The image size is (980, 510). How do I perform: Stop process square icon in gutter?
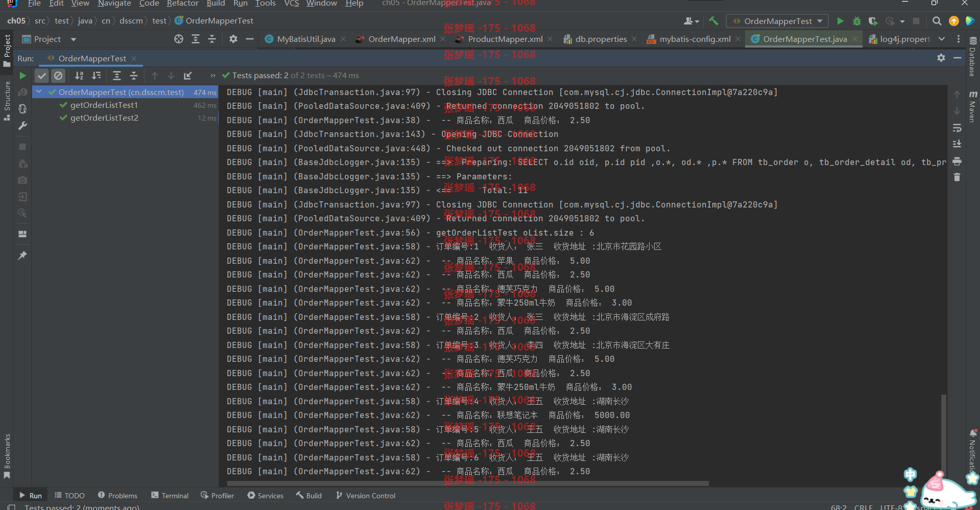click(x=22, y=147)
